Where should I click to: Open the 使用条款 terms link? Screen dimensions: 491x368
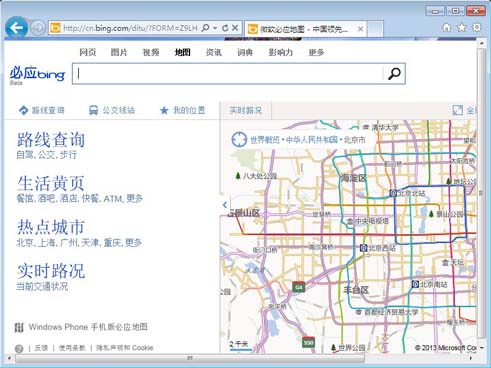[x=72, y=348]
